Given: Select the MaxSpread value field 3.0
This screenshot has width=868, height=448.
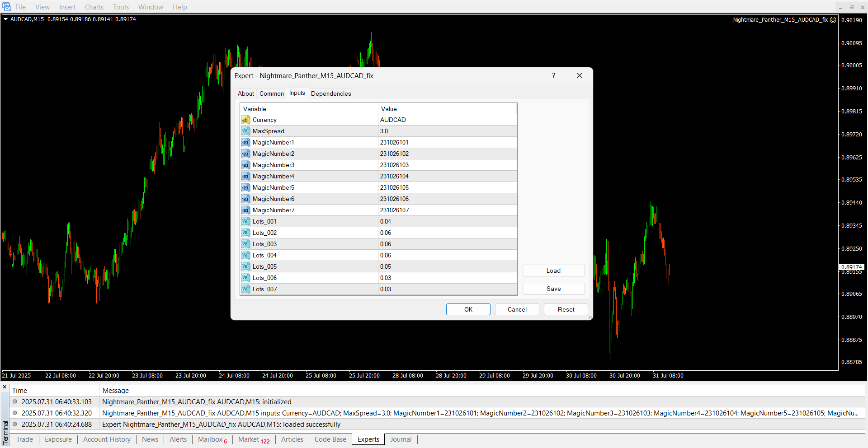Looking at the screenshot, I should click(447, 131).
